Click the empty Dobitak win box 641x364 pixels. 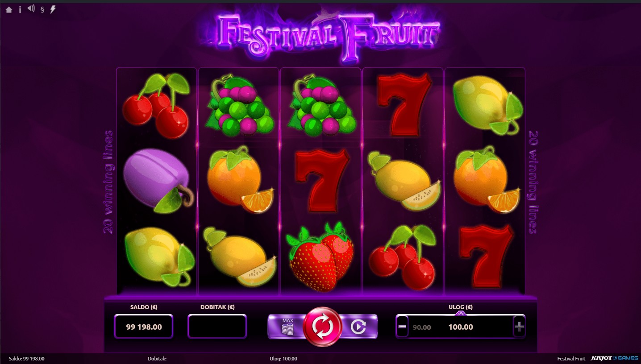coord(217,327)
